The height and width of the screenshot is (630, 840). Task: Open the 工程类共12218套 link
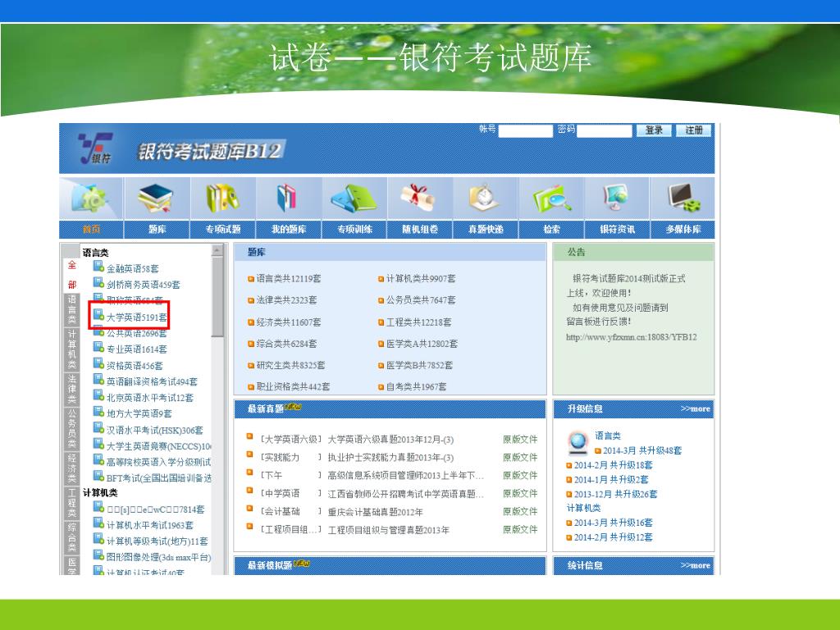418,322
